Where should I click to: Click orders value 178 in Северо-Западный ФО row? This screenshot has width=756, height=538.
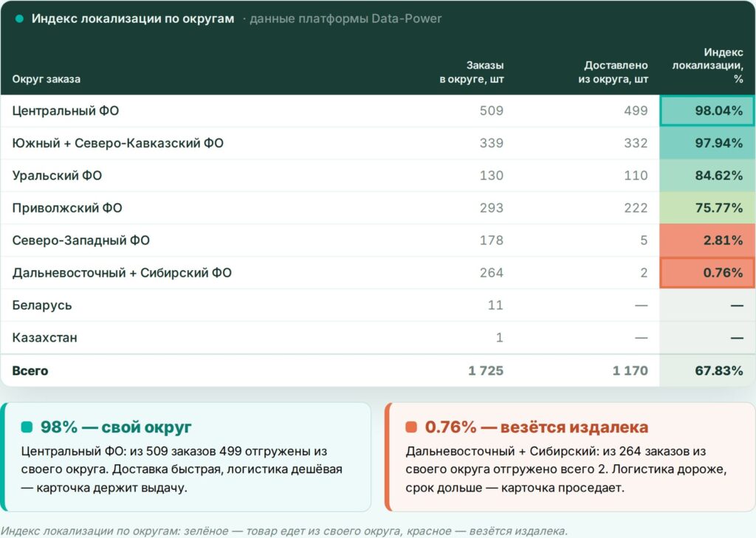coord(491,240)
